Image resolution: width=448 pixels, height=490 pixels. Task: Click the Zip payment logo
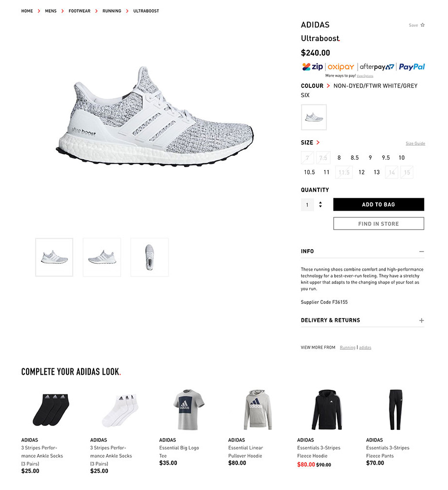coord(312,66)
